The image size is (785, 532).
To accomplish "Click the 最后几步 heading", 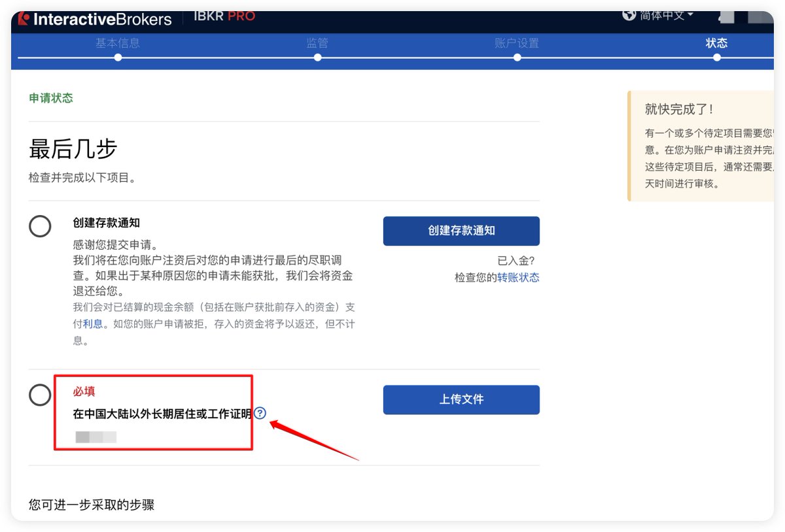I will coord(73,149).
